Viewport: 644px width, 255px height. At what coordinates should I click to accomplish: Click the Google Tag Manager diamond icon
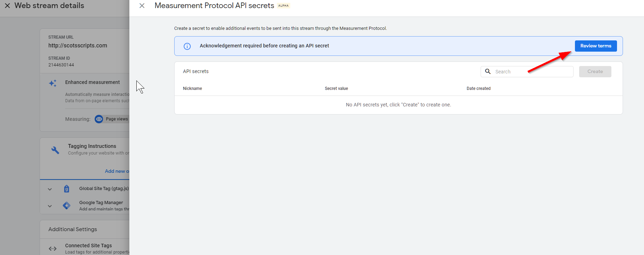(x=67, y=205)
